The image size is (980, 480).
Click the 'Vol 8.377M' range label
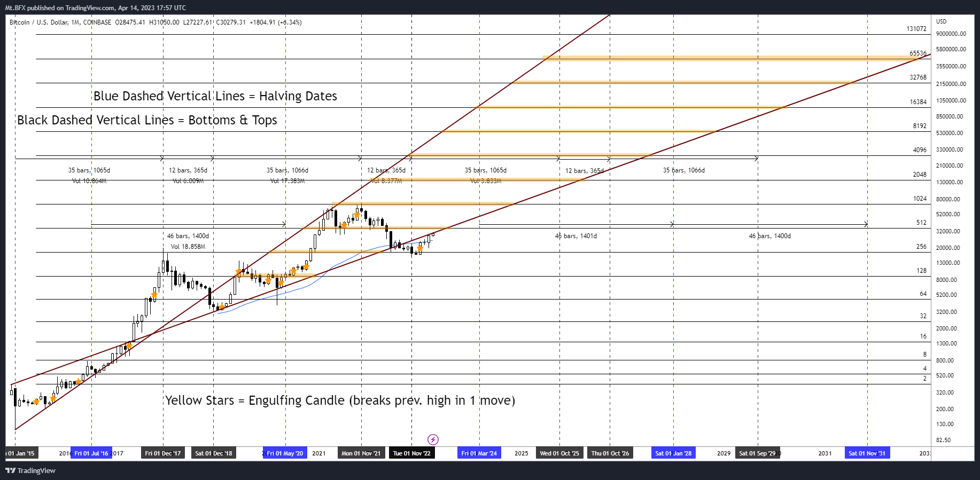tap(386, 181)
